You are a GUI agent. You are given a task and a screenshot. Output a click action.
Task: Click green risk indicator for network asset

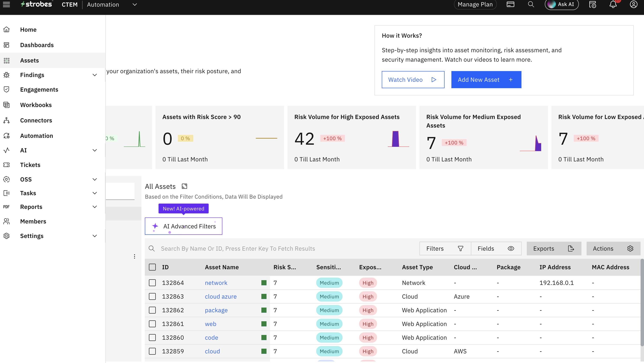click(264, 283)
